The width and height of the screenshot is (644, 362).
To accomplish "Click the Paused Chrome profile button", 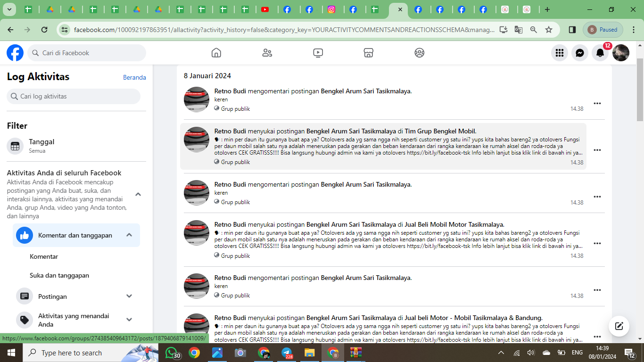I will 603,30.
